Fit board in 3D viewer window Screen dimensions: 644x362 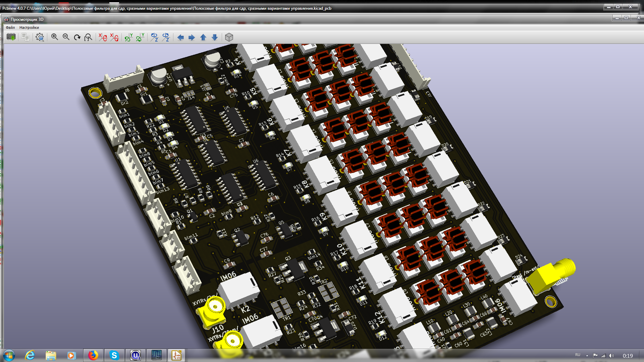pos(88,37)
